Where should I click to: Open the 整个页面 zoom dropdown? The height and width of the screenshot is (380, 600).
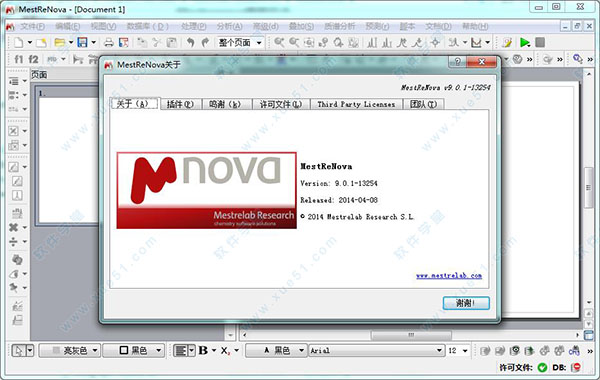point(240,42)
